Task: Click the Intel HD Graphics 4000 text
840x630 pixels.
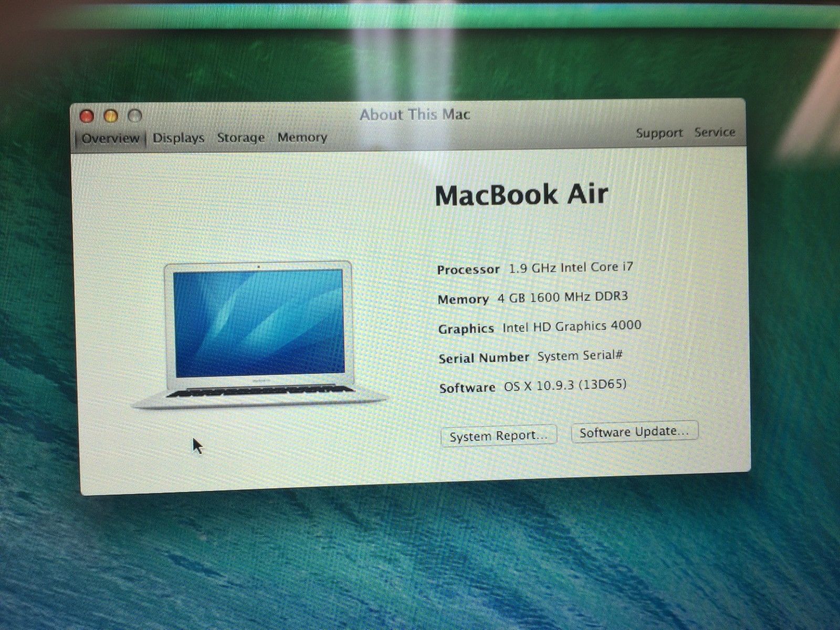Action: pos(572,327)
